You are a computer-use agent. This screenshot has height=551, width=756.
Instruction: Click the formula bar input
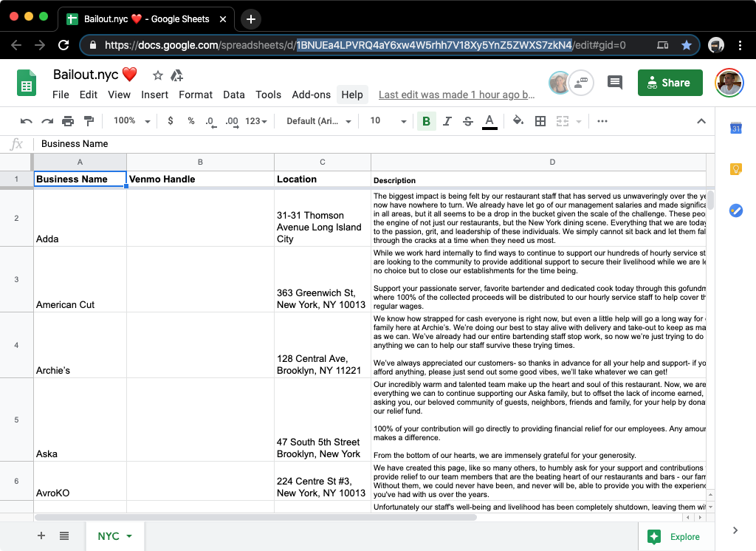point(374,144)
